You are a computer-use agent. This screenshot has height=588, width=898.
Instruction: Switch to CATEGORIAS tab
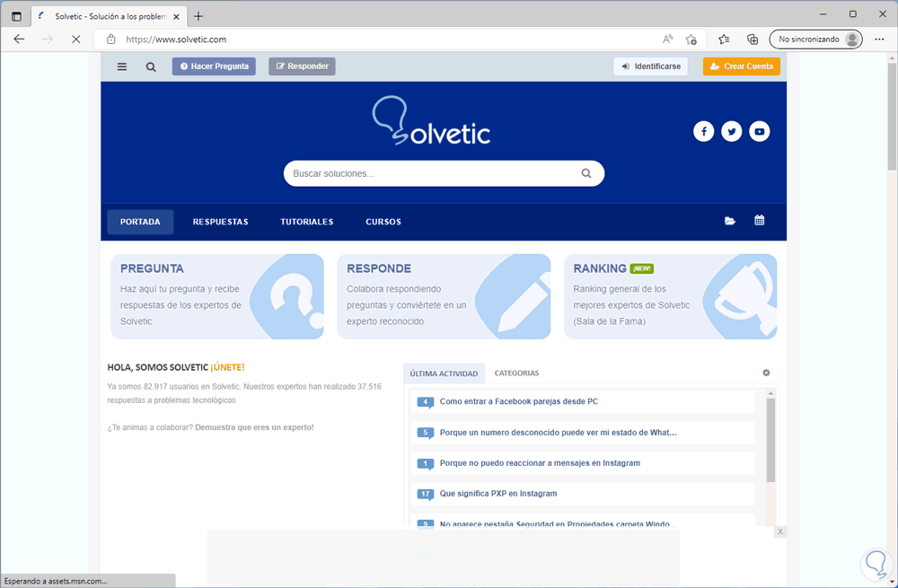tap(516, 373)
